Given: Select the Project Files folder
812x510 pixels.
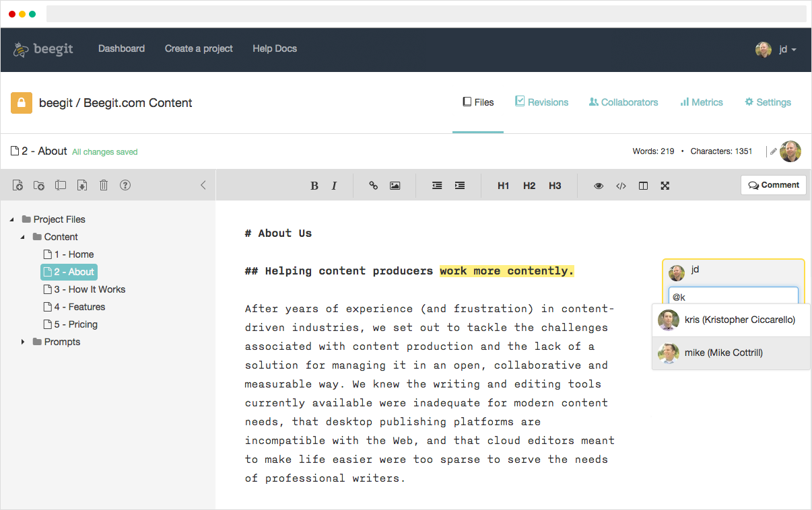Looking at the screenshot, I should [x=54, y=219].
